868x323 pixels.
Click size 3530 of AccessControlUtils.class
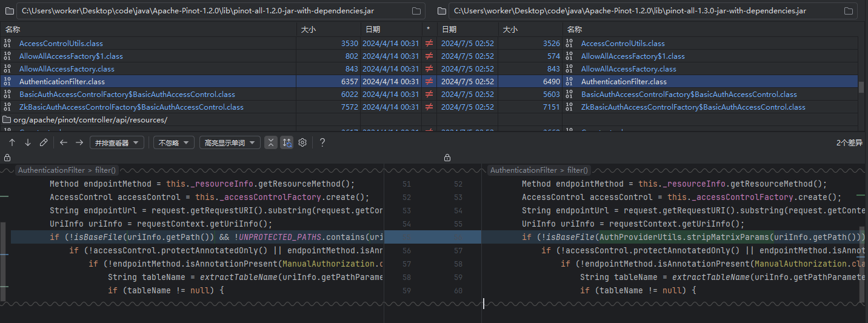pos(350,43)
